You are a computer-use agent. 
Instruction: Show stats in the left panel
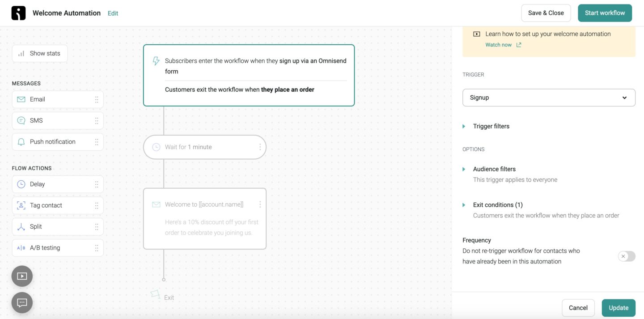[40, 53]
